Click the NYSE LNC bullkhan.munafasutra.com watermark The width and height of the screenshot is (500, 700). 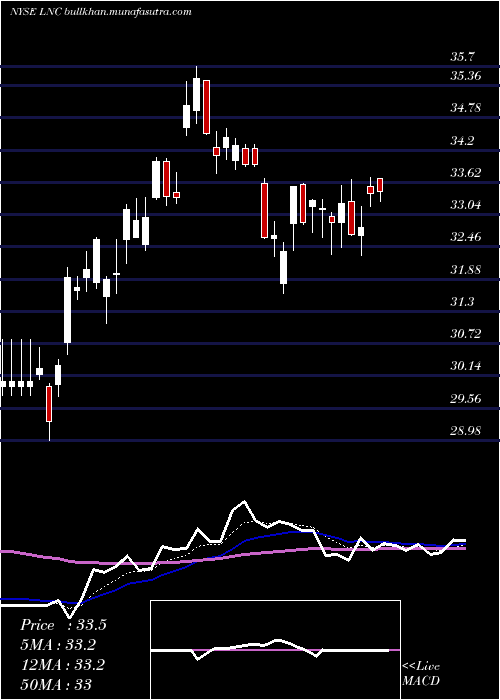point(100,12)
